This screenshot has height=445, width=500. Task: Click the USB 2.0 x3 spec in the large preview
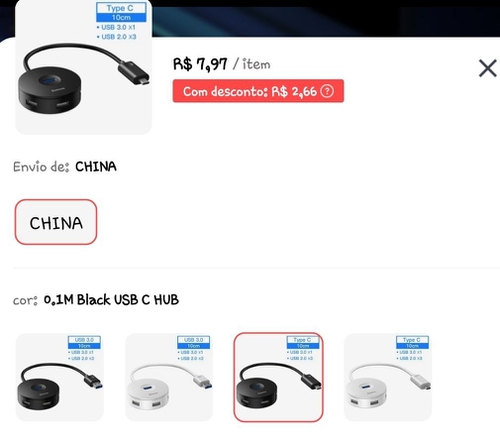pyautogui.click(x=116, y=37)
